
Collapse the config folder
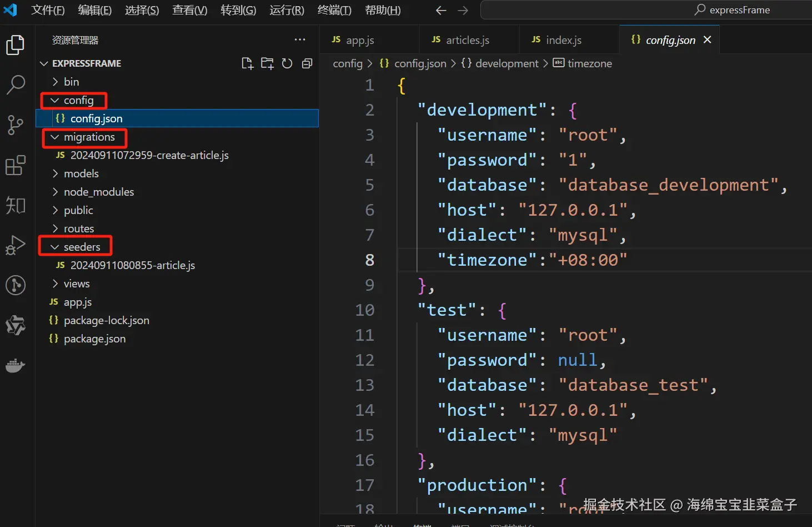[x=78, y=100]
